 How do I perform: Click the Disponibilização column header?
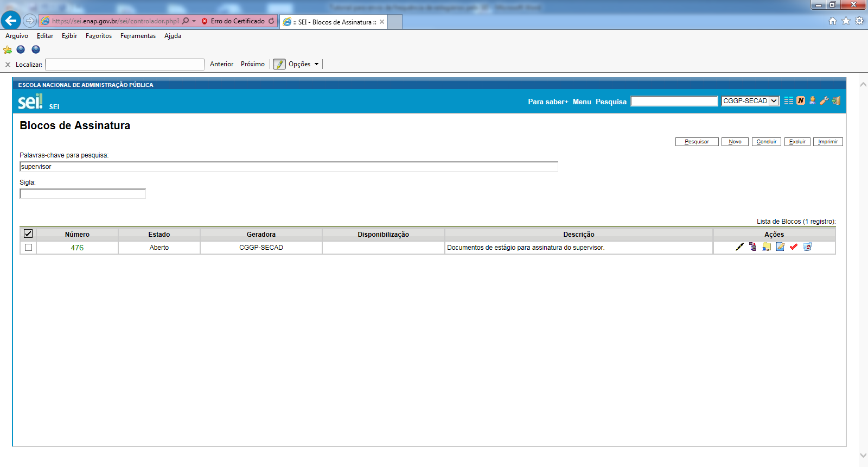pos(383,235)
